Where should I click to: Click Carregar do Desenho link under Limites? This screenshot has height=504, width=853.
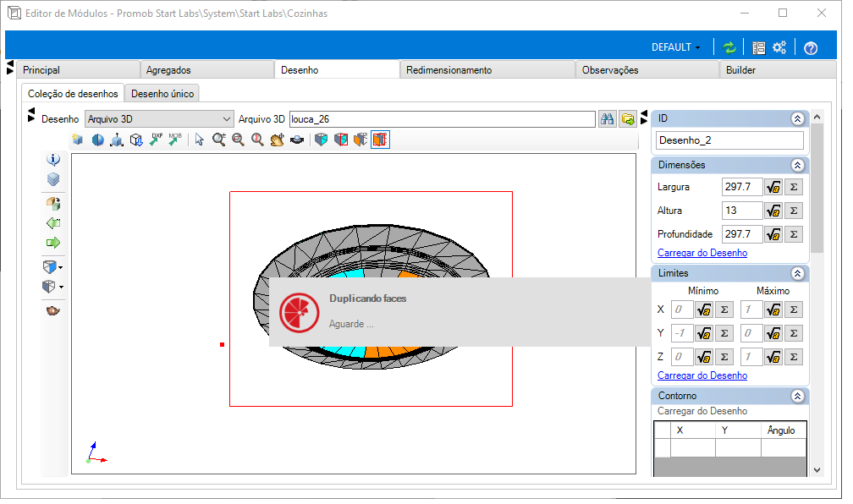702,375
